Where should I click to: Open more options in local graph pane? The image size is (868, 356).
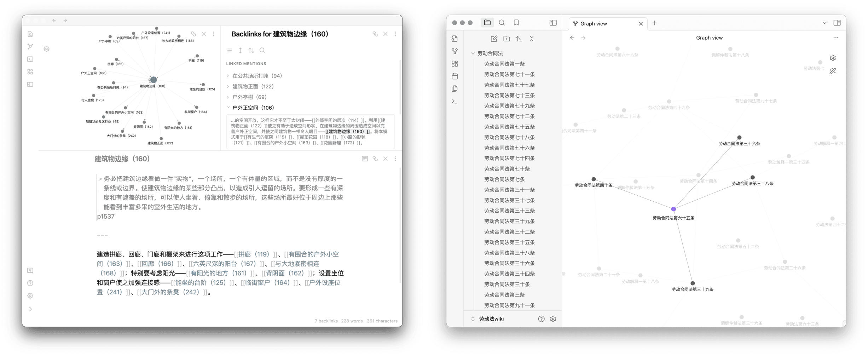[x=214, y=34]
